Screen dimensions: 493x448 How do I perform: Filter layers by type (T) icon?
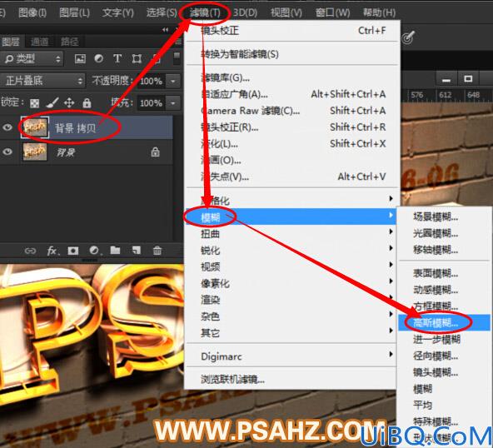117,58
